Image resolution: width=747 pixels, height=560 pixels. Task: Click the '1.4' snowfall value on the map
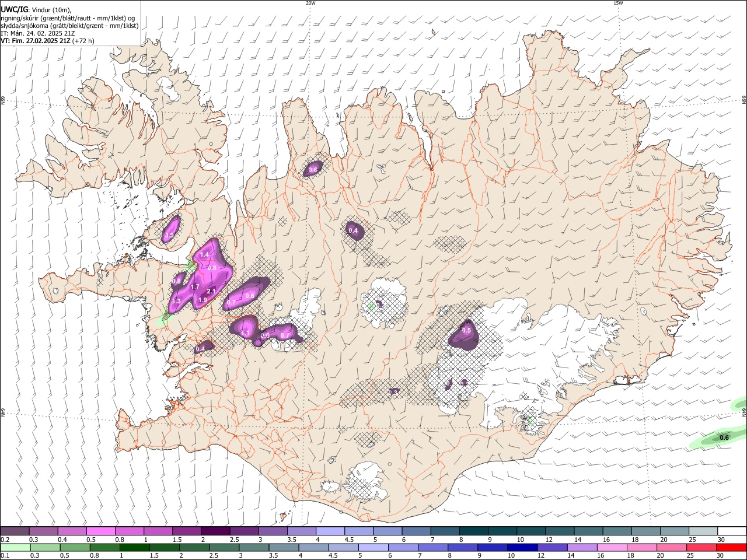tap(204, 255)
